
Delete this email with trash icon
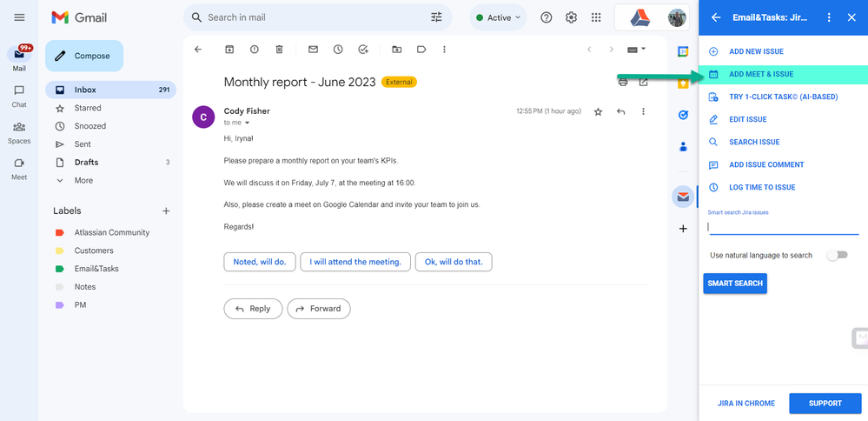coord(279,50)
